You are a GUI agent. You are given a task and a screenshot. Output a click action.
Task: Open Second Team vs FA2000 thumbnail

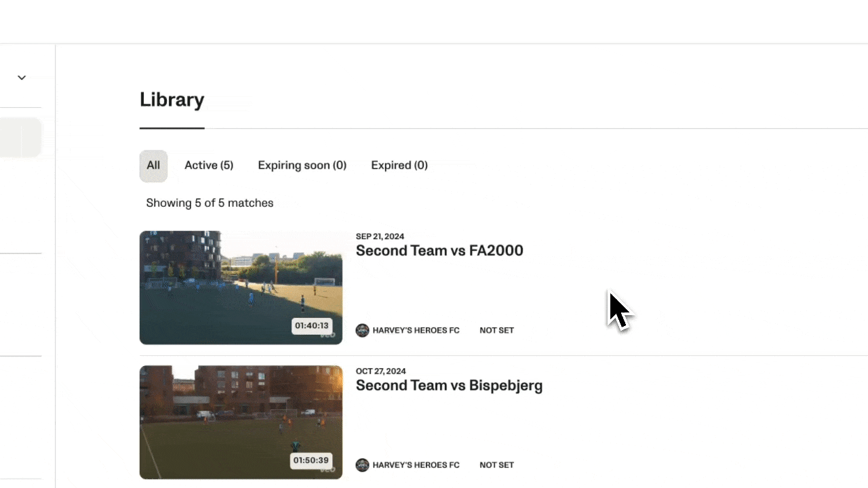[241, 287]
